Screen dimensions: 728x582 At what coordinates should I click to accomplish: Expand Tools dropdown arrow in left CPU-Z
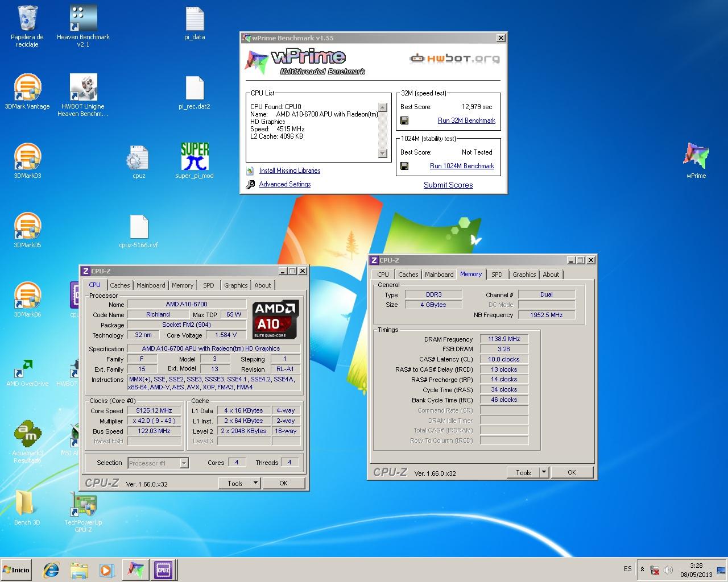pyautogui.click(x=255, y=483)
